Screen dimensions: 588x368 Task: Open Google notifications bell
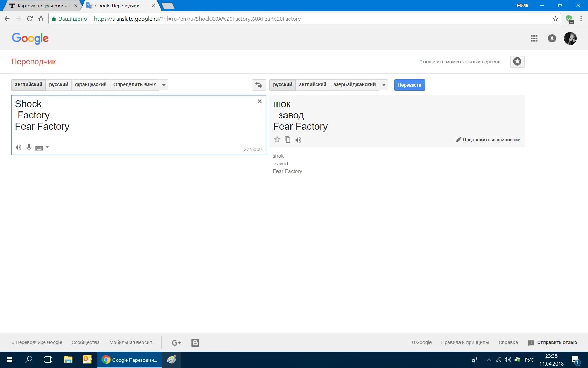pos(552,39)
